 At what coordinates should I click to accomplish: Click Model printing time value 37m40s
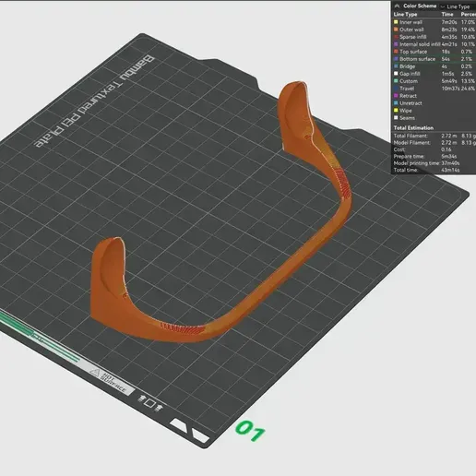tap(450, 163)
